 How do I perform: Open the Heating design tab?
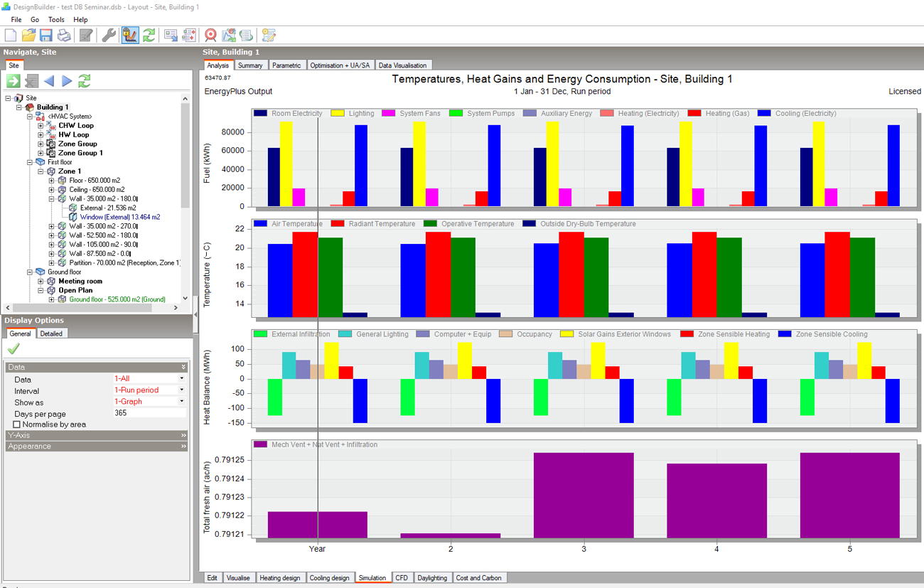(280, 578)
